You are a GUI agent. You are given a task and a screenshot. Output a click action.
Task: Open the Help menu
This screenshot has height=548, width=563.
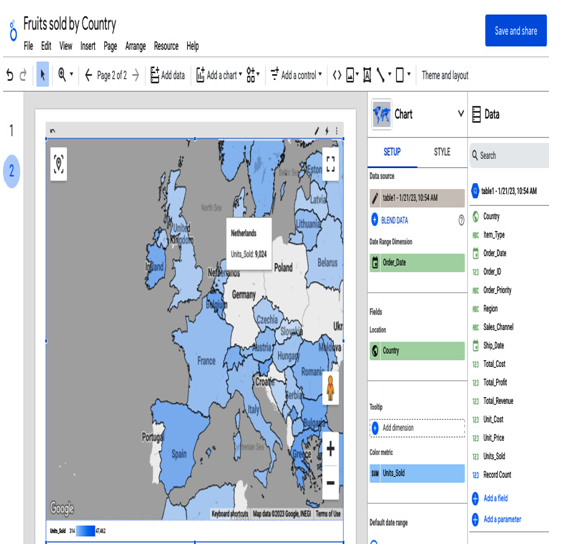[x=192, y=46]
